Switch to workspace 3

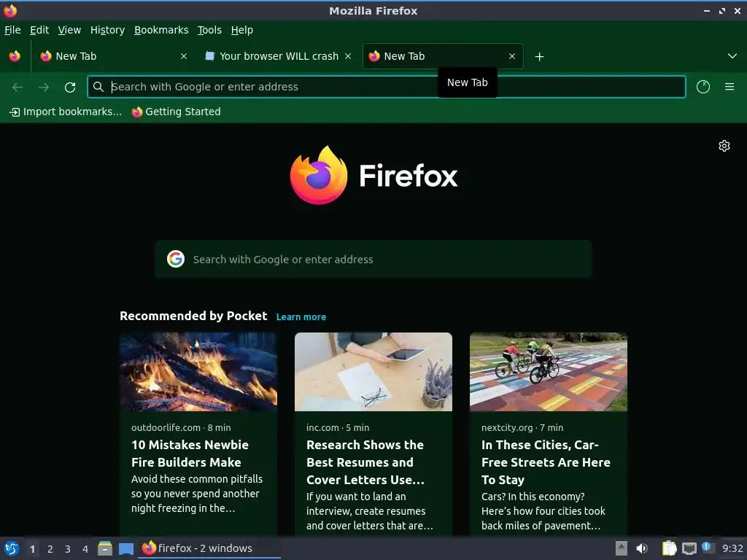click(68, 549)
